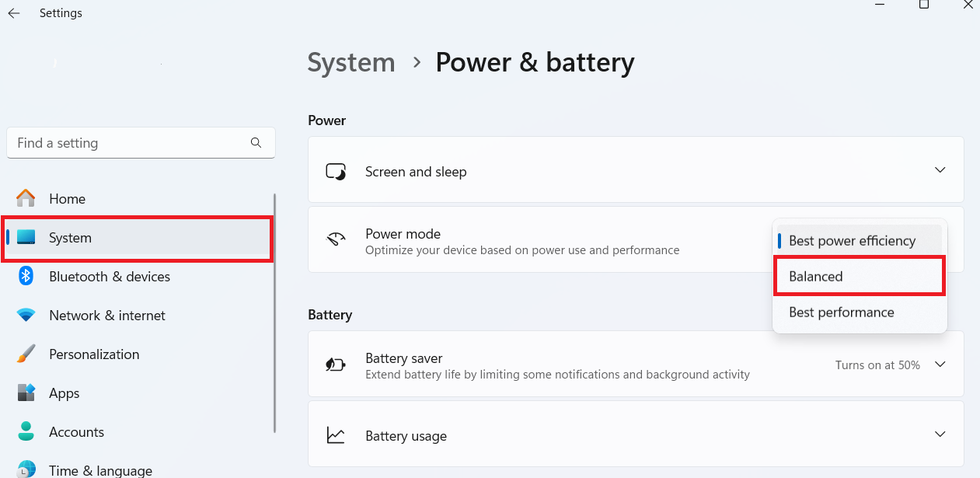Click the Battery saver leaf icon
This screenshot has height=478, width=980.
(336, 364)
